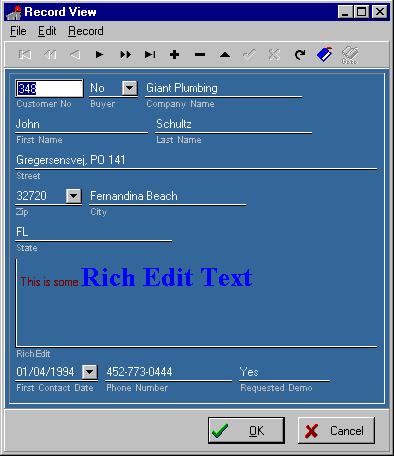Maximize the Record View window
The width and height of the screenshot is (394, 456).
pyautogui.click(x=361, y=12)
